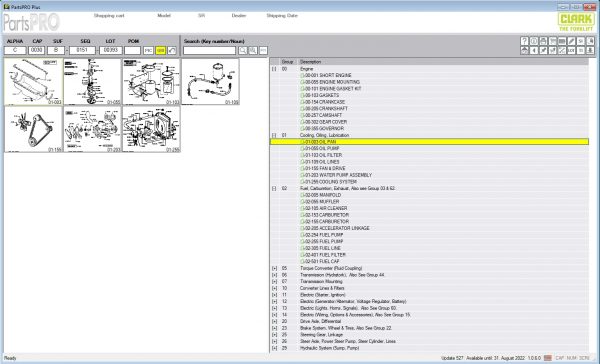This screenshot has width=600, height=364.
Task: Select 02-005 MANIFOLD
Action: point(323,195)
